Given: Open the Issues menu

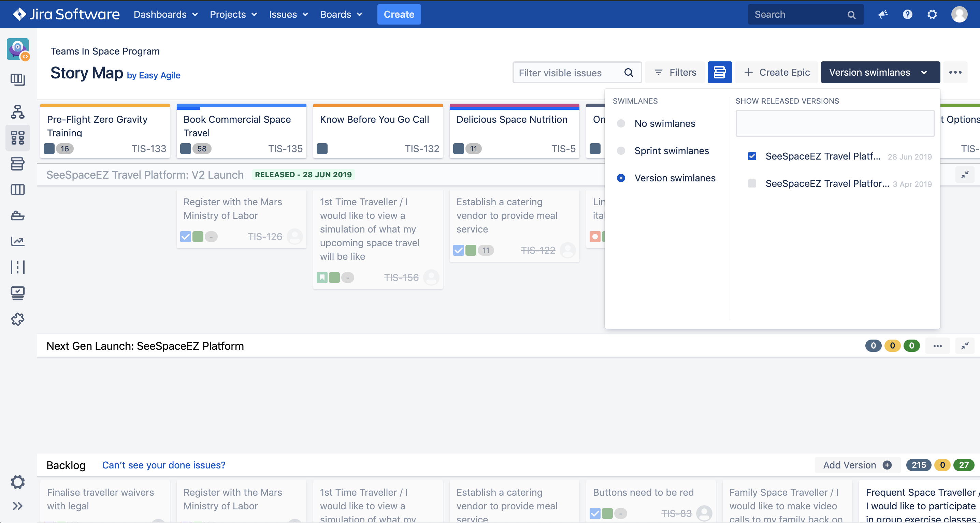Looking at the screenshot, I should (288, 14).
